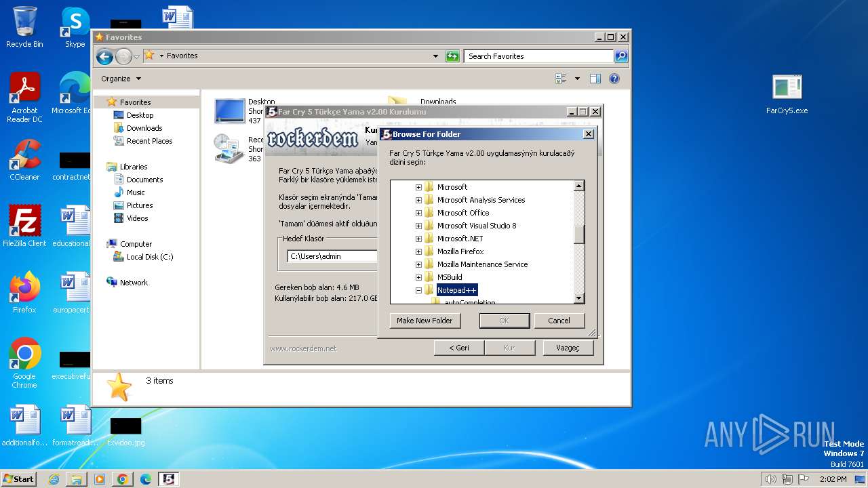The image size is (868, 488).
Task: Click the Geri back button
Action: coord(459,348)
